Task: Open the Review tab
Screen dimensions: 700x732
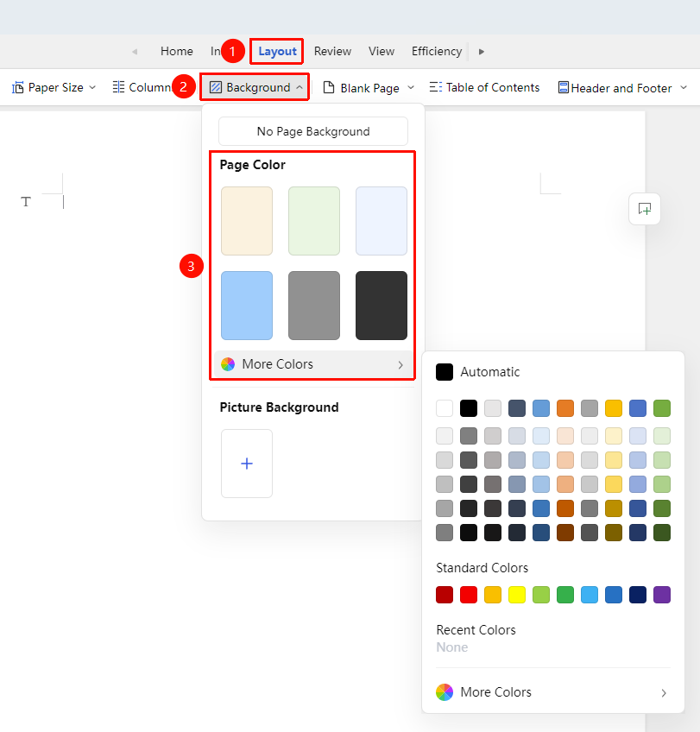Action: [x=332, y=51]
